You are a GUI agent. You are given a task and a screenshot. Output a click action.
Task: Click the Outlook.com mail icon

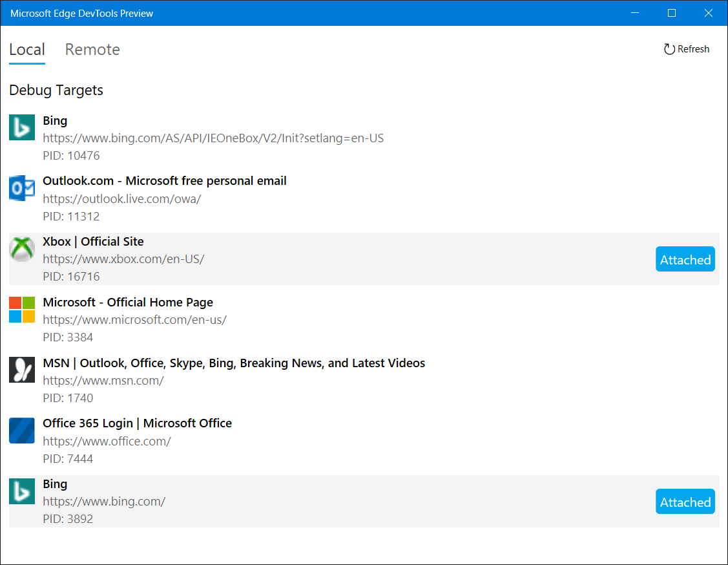pos(22,187)
